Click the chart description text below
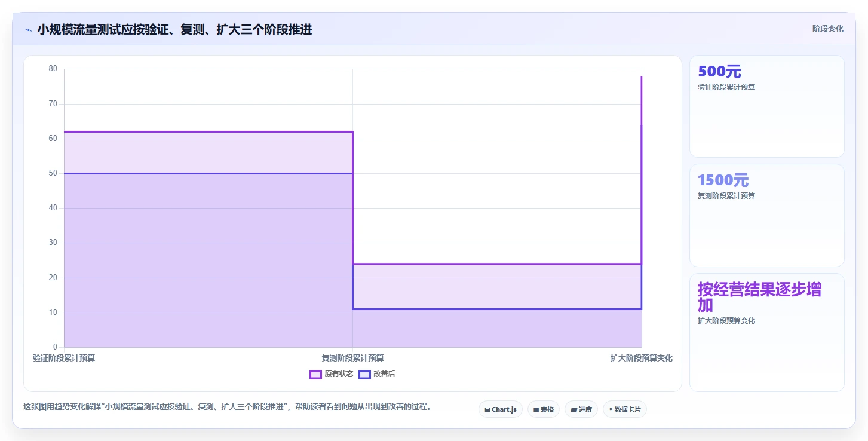Screen dimensions: 868x441 (x=227, y=407)
